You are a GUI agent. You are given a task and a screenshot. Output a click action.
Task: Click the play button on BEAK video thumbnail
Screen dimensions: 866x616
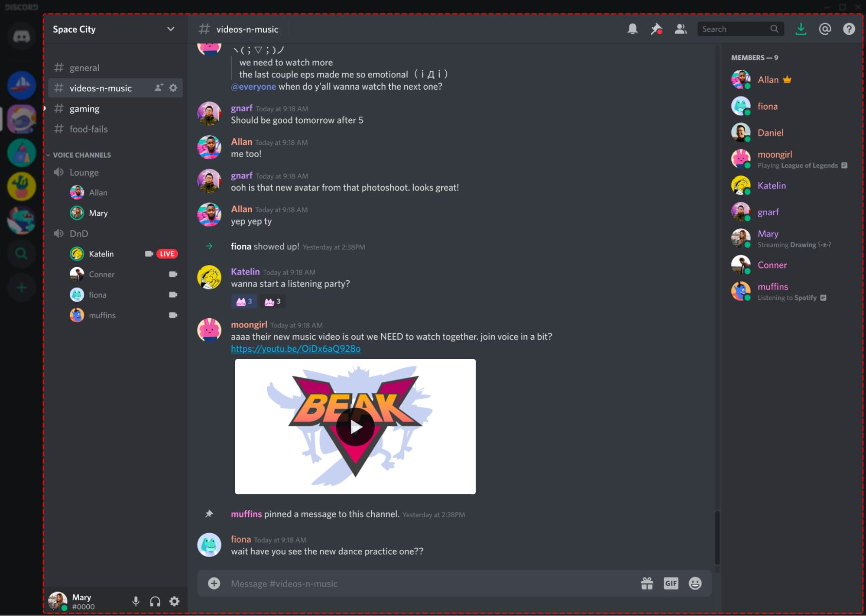(355, 427)
